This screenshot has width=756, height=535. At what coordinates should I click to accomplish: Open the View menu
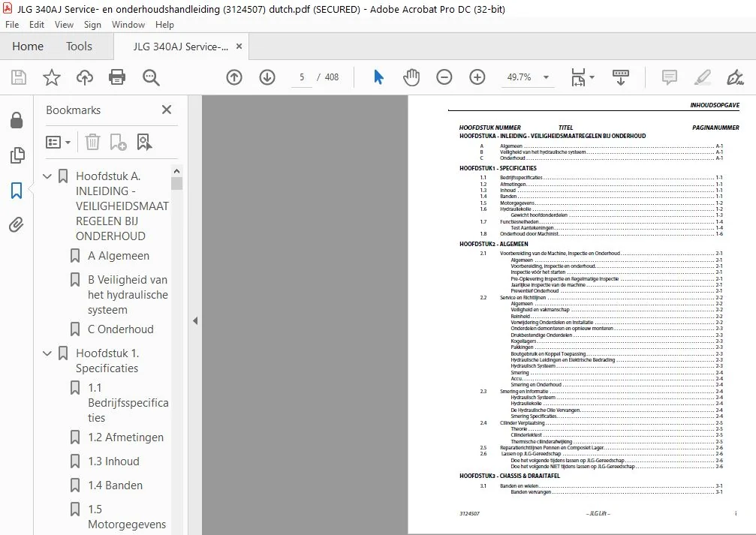tap(64, 25)
